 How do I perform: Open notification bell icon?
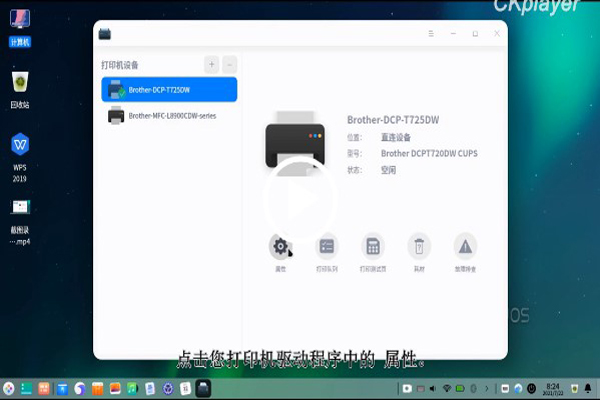pos(588,389)
